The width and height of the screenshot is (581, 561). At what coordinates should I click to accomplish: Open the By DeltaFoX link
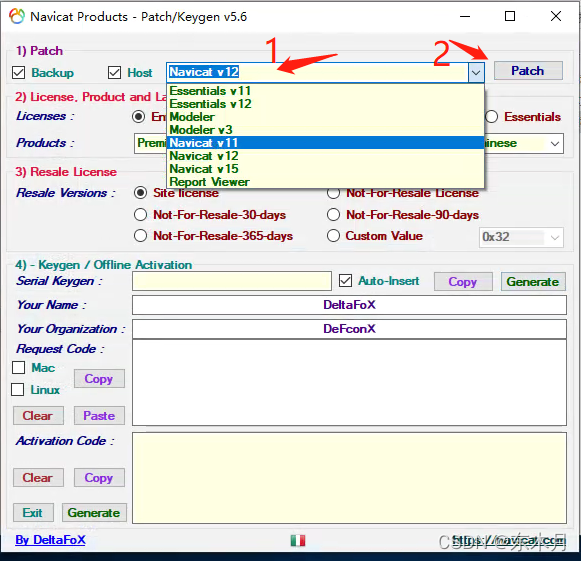[50, 540]
